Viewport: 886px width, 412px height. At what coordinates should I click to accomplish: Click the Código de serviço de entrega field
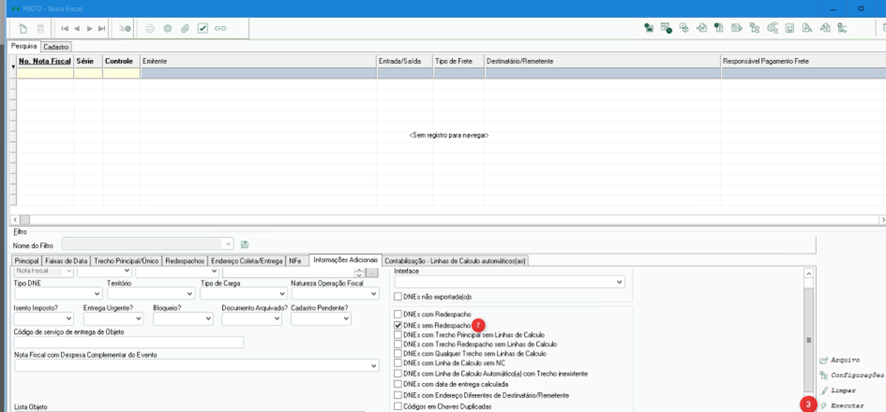coord(129,342)
